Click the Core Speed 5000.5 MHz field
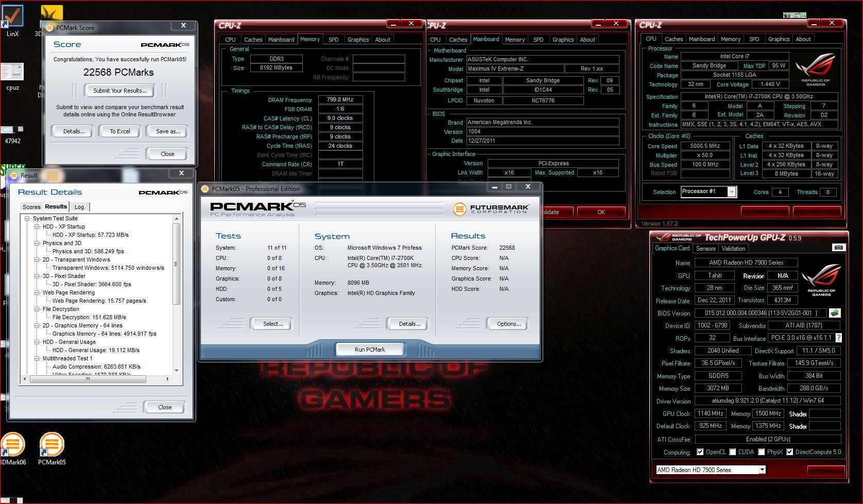This screenshot has height=504, width=863. pos(705,146)
